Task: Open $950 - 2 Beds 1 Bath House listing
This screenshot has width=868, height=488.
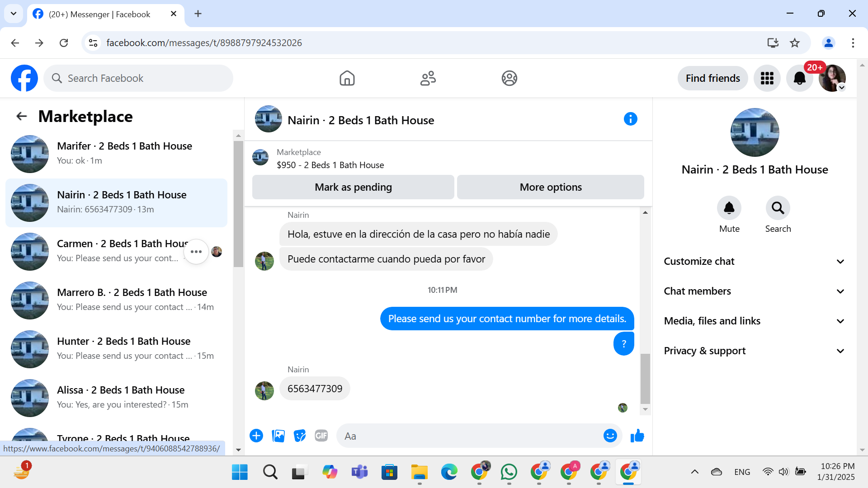Action: [330, 165]
